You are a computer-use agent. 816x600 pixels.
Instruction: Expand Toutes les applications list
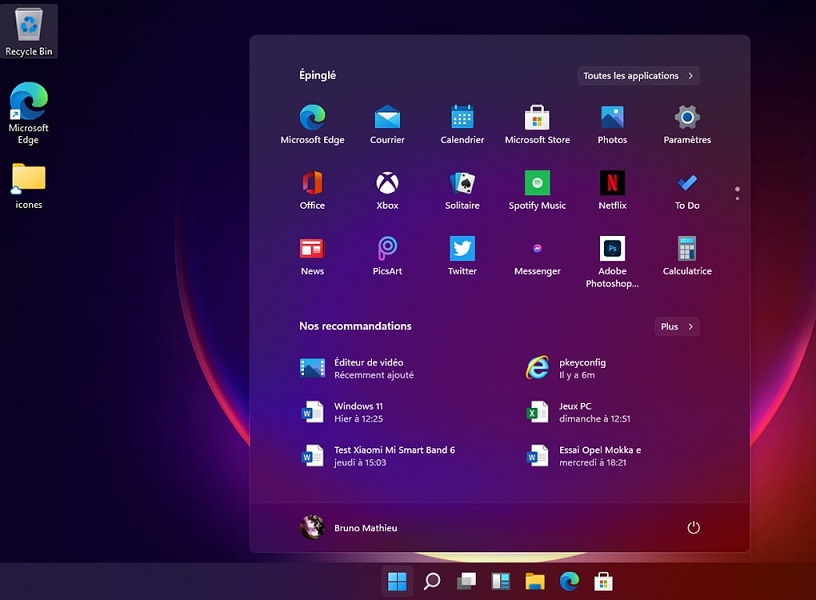tap(638, 76)
